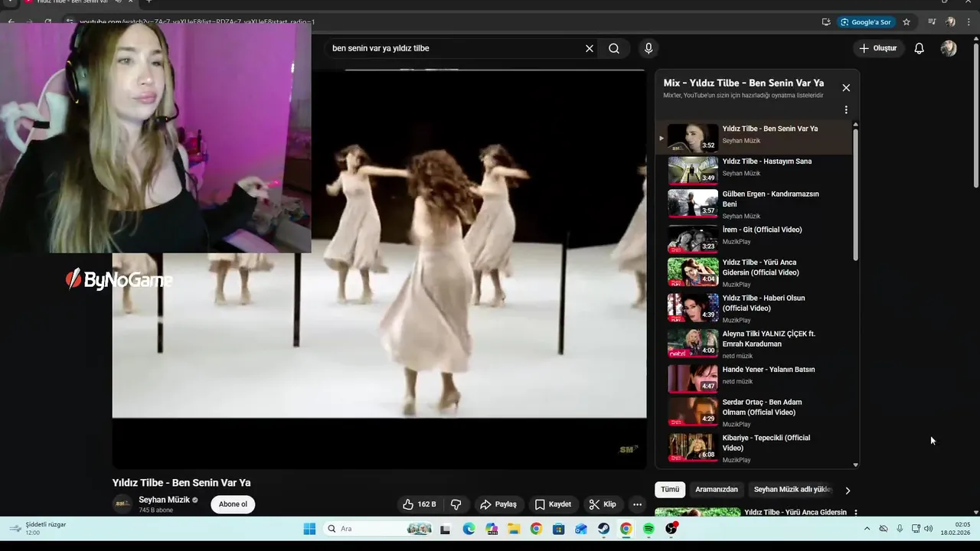This screenshot has height=551, width=980.
Task: Play Yıldız Tilbe - Hastayım Sana from mix
Action: coord(754,170)
